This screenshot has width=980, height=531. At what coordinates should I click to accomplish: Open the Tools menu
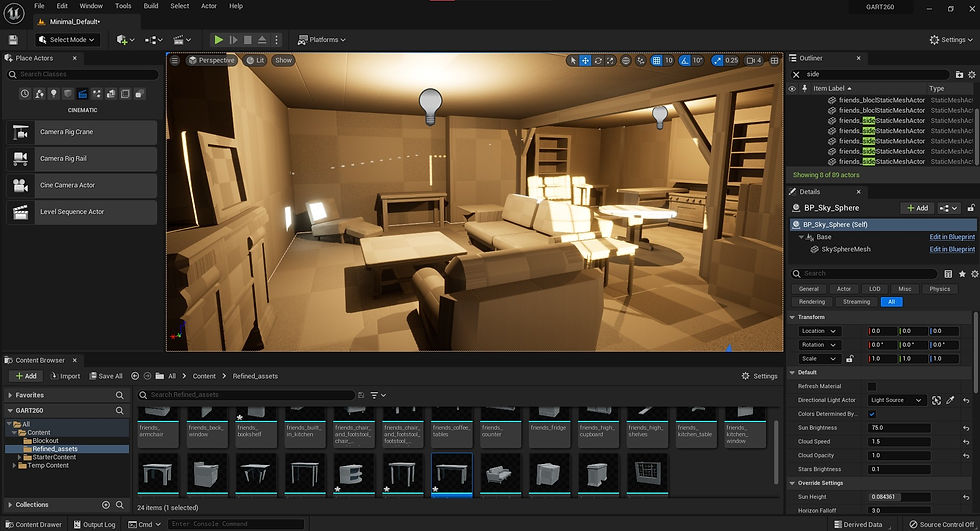click(123, 6)
